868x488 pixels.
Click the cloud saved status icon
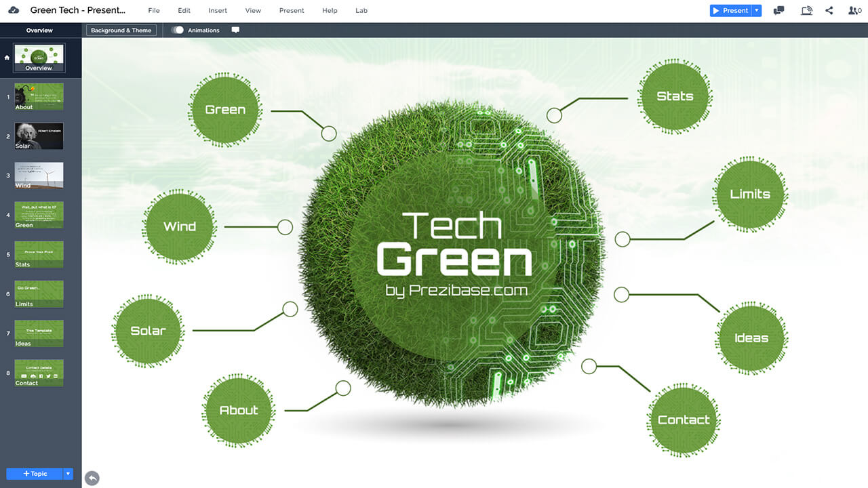[x=14, y=11]
